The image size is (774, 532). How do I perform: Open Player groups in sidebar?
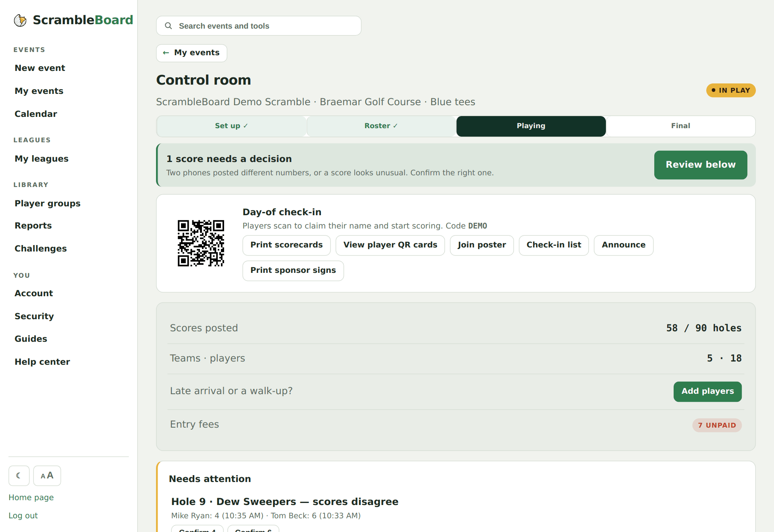(48, 204)
